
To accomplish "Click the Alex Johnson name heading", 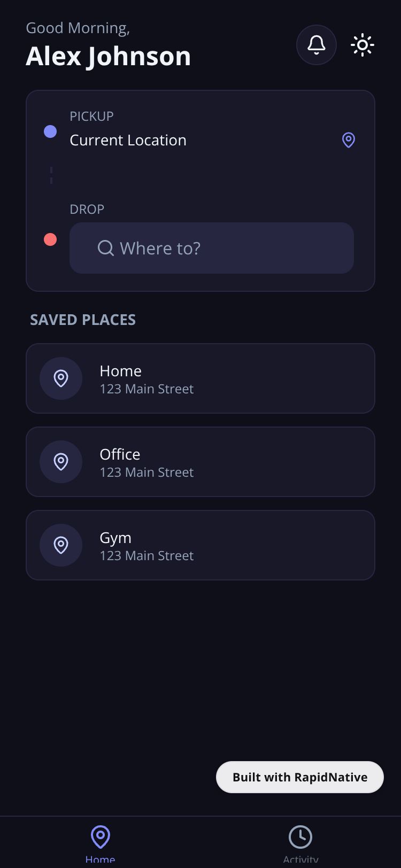I will click(x=109, y=56).
